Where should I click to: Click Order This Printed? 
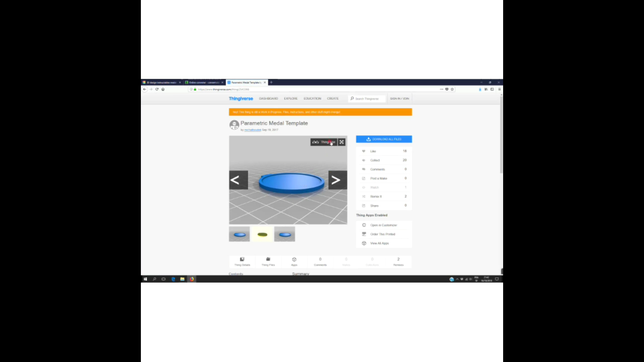384,234
